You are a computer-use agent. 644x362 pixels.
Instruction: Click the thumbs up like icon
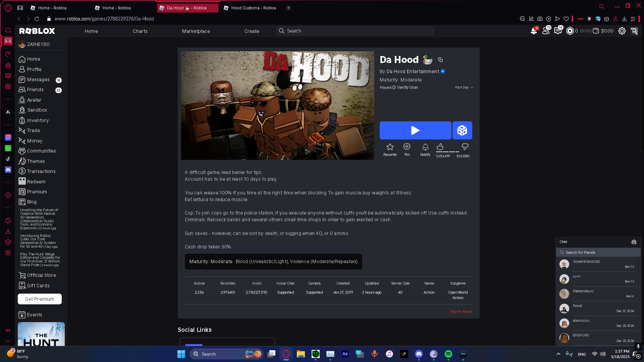[x=440, y=147]
